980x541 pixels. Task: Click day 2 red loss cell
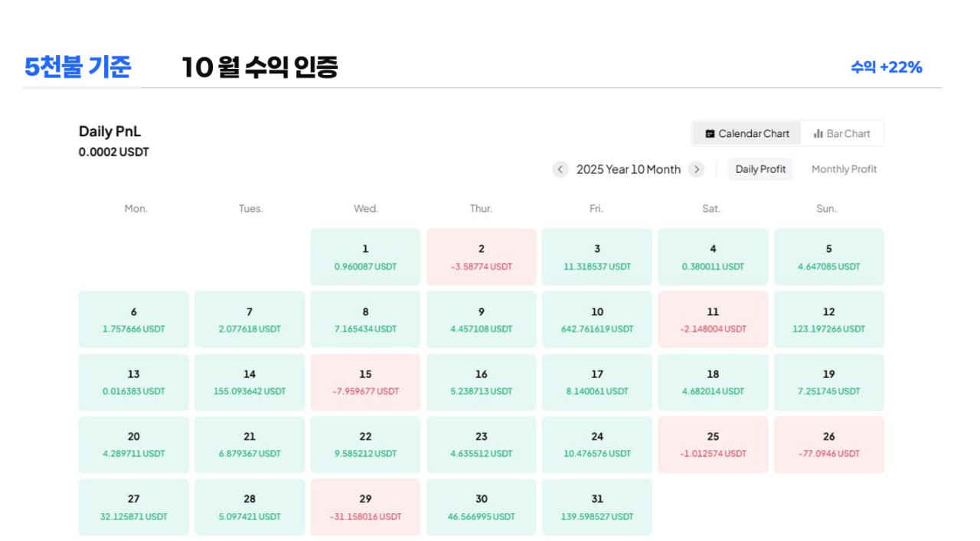[x=482, y=257]
